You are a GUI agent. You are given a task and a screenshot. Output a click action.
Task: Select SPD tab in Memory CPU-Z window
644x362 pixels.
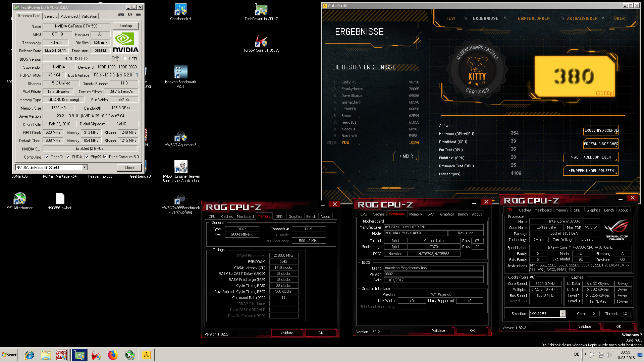(x=279, y=217)
